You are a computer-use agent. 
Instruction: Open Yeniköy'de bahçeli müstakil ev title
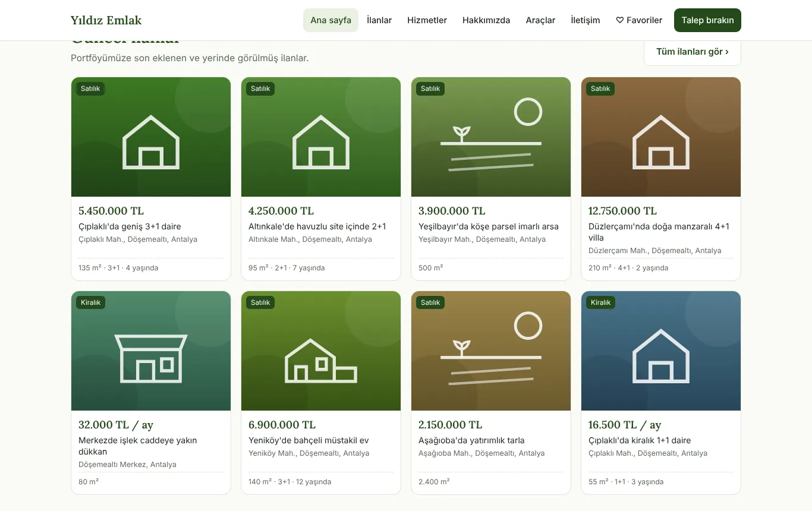(x=309, y=440)
